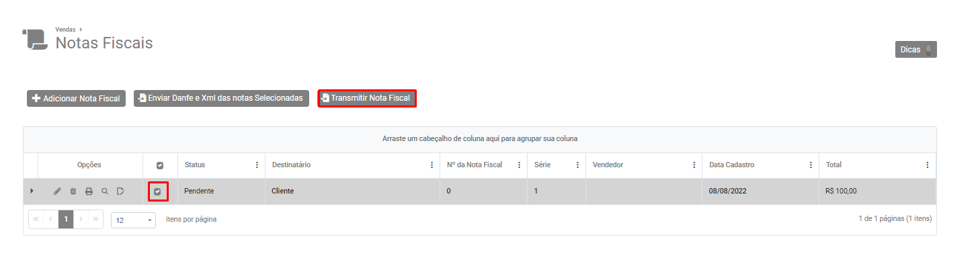Open the Data Cadastro column menu
The image size is (980, 264).
point(811,165)
